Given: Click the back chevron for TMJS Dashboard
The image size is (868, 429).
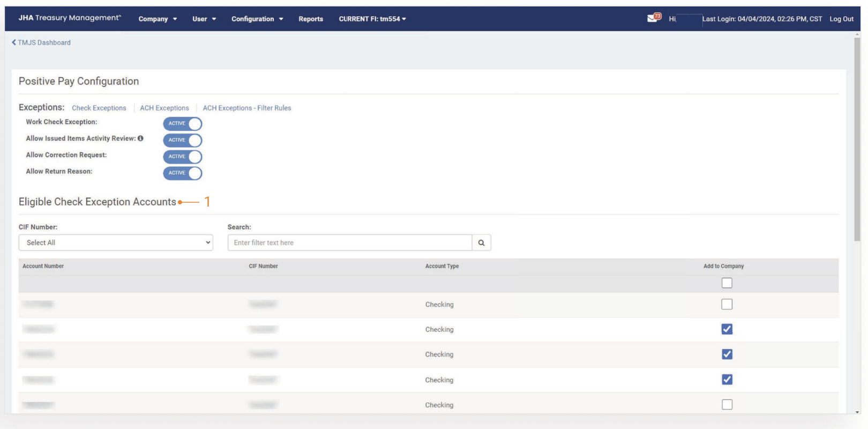Looking at the screenshot, I should pos(14,42).
